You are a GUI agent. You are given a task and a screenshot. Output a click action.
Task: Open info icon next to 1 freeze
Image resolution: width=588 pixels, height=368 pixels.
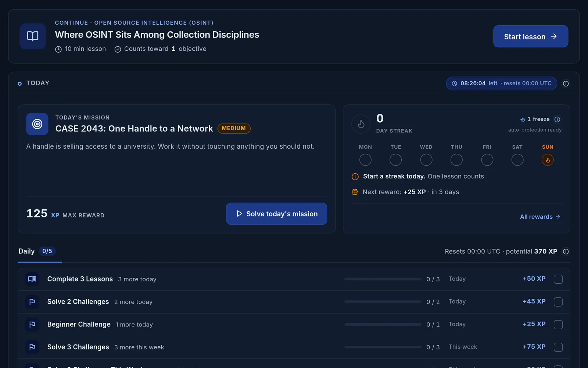pos(557,119)
